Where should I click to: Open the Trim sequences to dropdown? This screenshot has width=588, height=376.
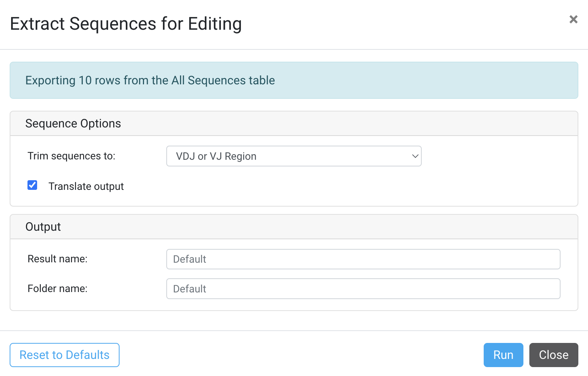pyautogui.click(x=294, y=156)
